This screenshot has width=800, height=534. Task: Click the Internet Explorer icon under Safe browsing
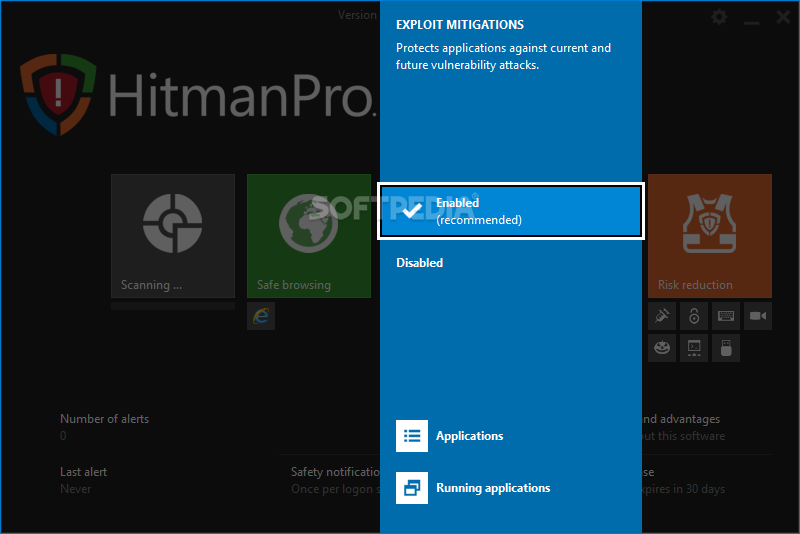click(261, 316)
